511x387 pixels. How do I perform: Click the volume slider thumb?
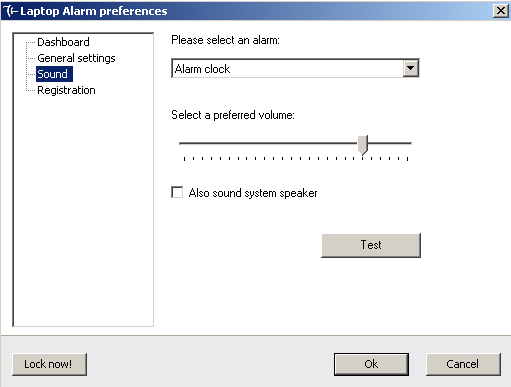point(362,145)
